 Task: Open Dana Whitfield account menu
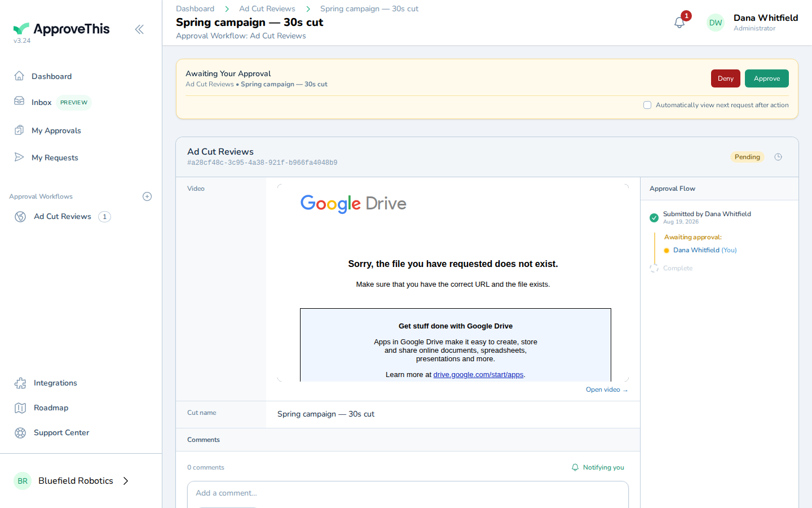coord(766,23)
